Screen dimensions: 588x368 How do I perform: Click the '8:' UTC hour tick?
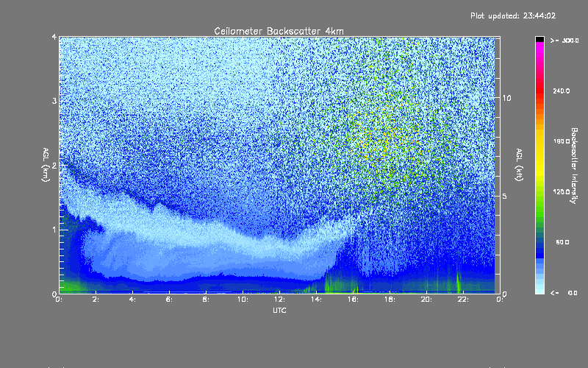point(207,300)
